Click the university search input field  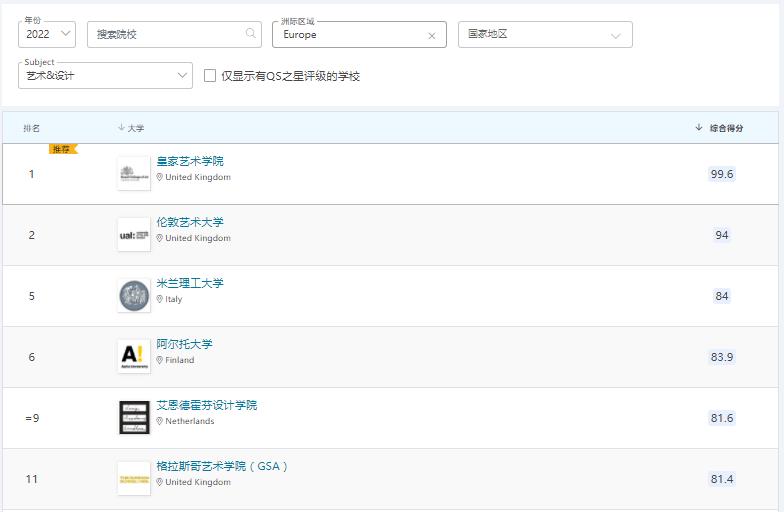click(174, 34)
